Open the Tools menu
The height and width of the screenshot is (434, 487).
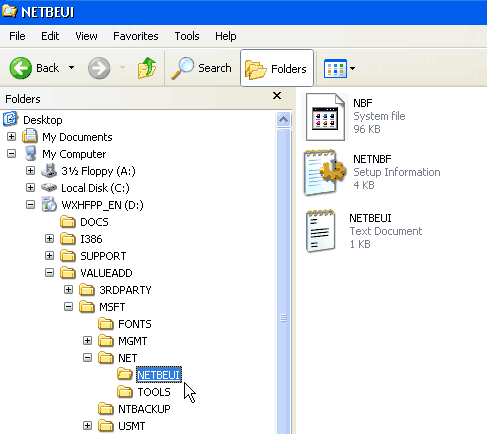coord(187,36)
